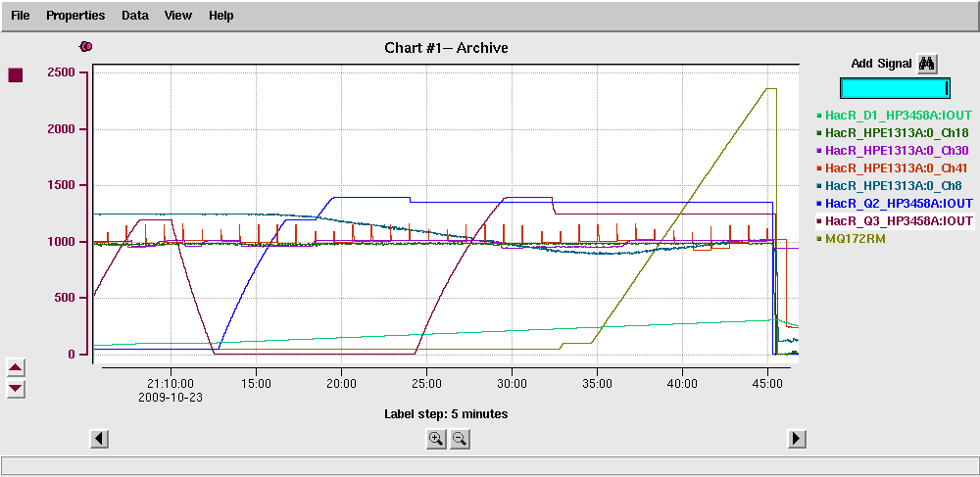Image resolution: width=980 pixels, height=477 pixels.
Task: Open the Help menu
Action: (x=220, y=16)
